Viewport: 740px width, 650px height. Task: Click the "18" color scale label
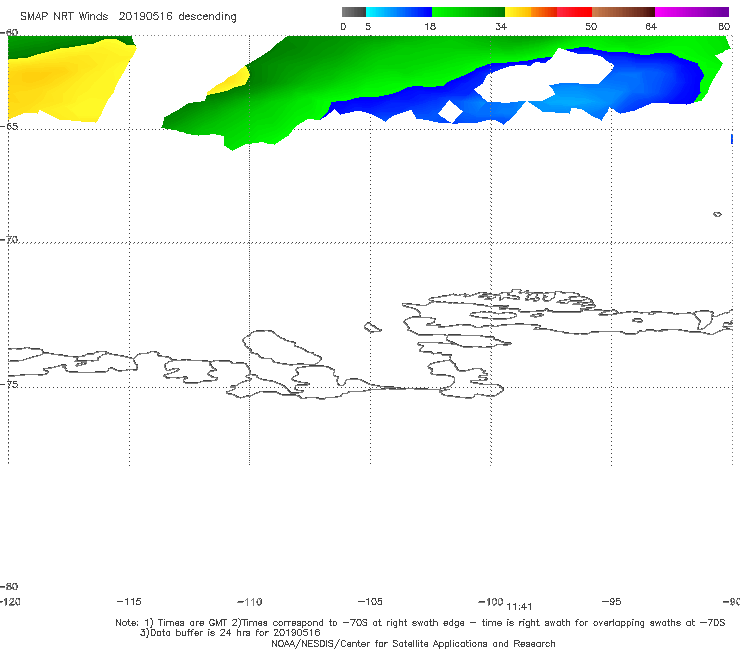430,27
